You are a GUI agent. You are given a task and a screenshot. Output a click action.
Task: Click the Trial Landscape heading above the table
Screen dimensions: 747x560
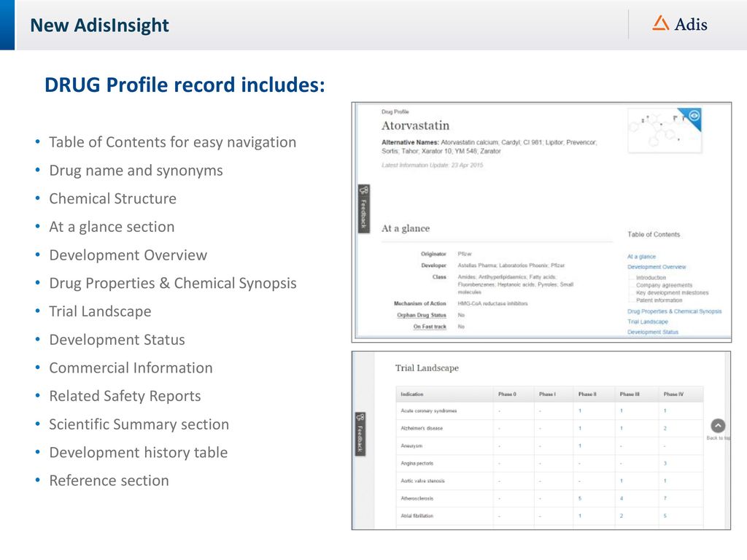[427, 368]
